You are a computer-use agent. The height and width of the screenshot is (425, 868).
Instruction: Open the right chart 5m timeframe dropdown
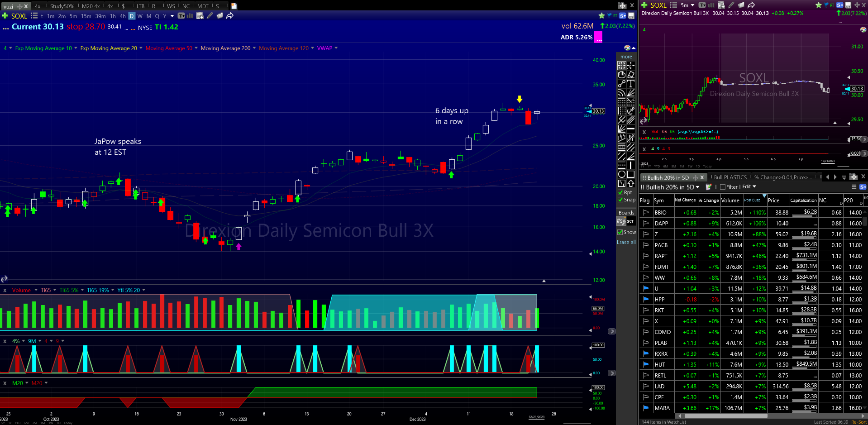click(x=692, y=5)
